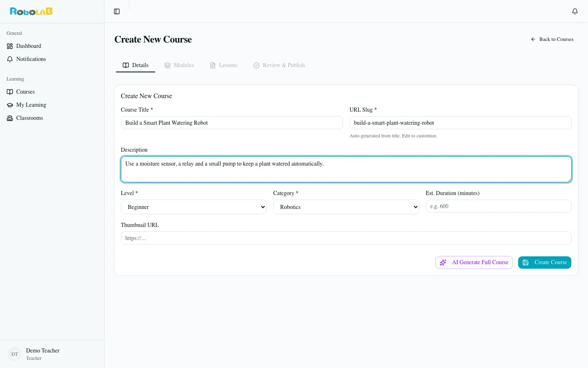Click the 'Category *' field label
The width and height of the screenshot is (588, 368).
pos(286,193)
